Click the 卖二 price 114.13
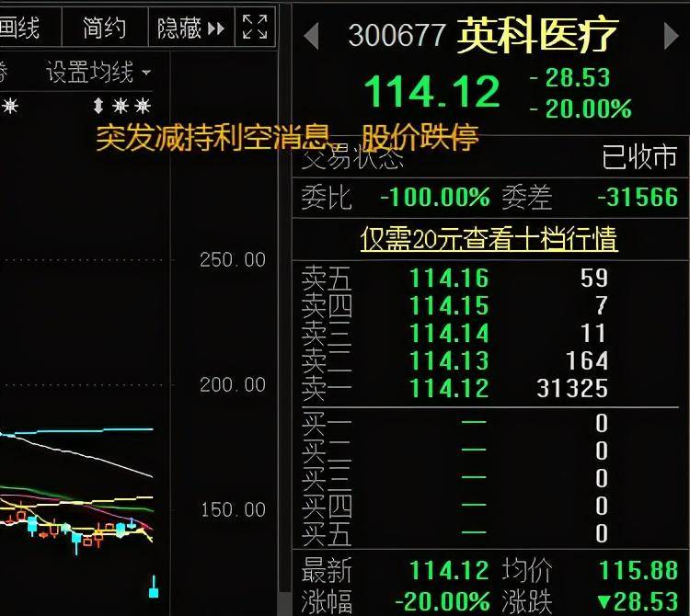This screenshot has width=690, height=616. [x=449, y=361]
